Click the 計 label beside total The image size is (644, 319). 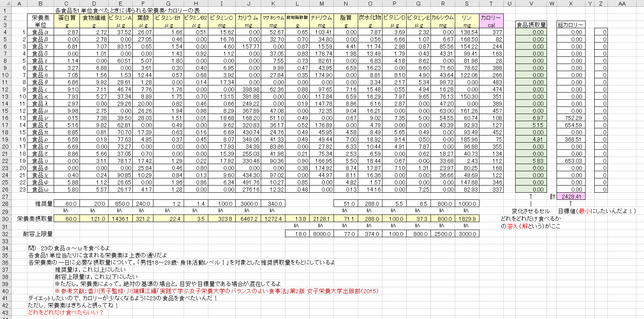tap(553, 197)
